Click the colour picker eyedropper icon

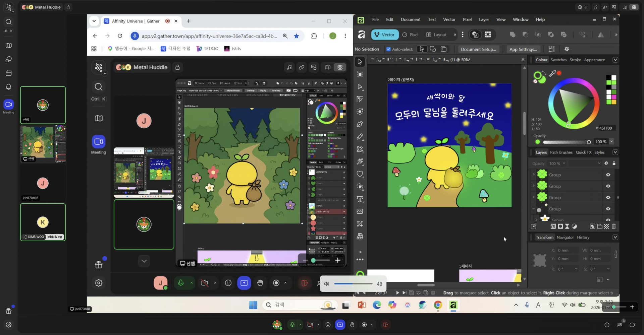[552, 73]
